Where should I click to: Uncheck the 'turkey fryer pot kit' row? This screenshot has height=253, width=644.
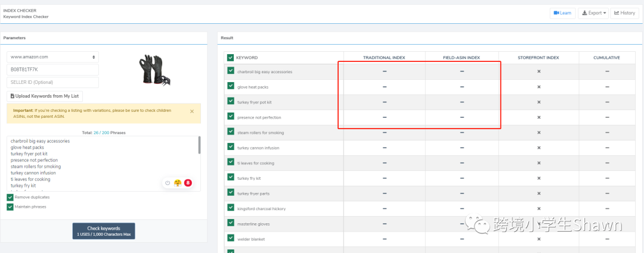[x=230, y=102]
